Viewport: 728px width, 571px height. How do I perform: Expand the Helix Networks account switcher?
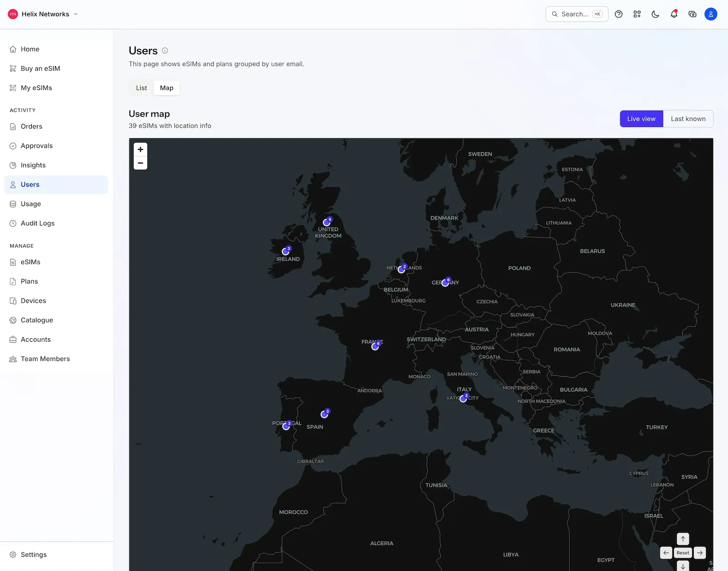(x=43, y=14)
